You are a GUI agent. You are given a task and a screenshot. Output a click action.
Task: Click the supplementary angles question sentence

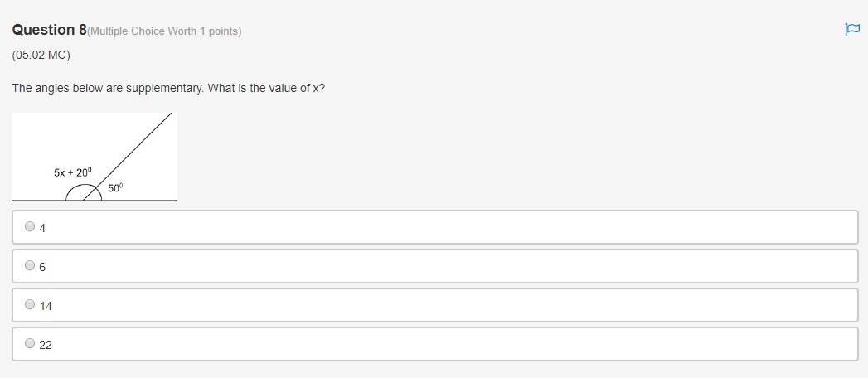(168, 87)
